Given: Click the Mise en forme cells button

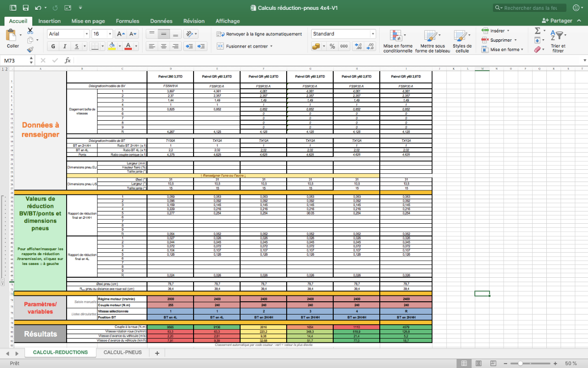Looking at the screenshot, I should click(x=502, y=50).
